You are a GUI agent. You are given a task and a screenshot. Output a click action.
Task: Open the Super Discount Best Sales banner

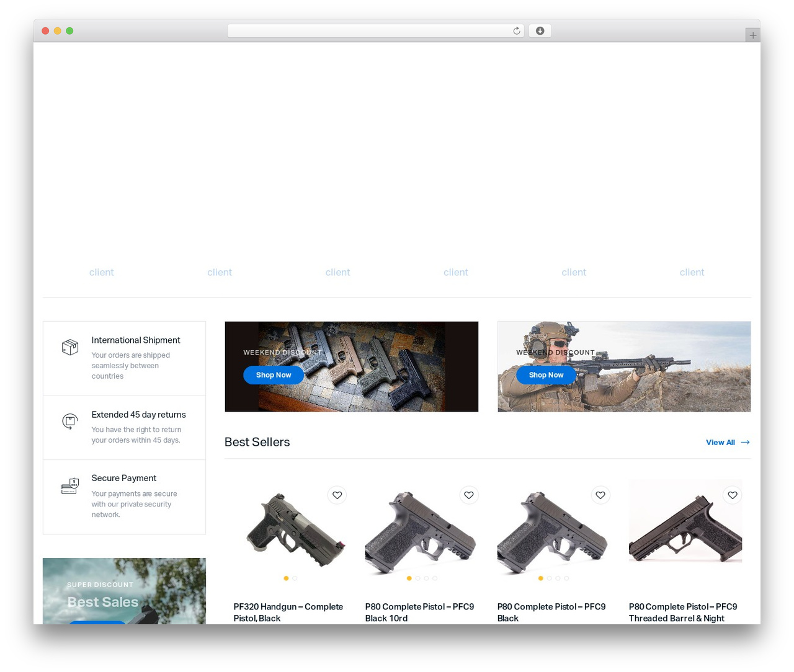(x=124, y=591)
